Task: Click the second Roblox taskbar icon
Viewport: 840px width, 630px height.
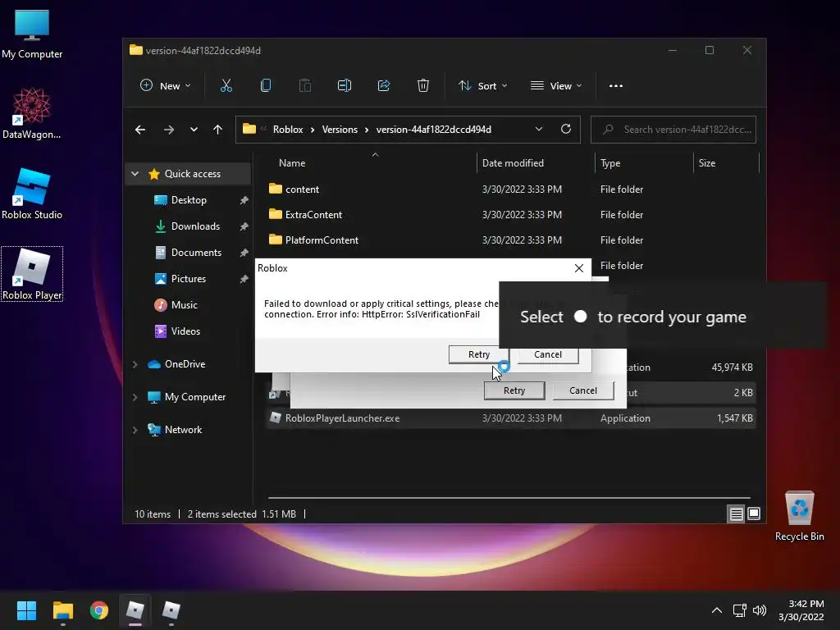Action: click(x=171, y=610)
